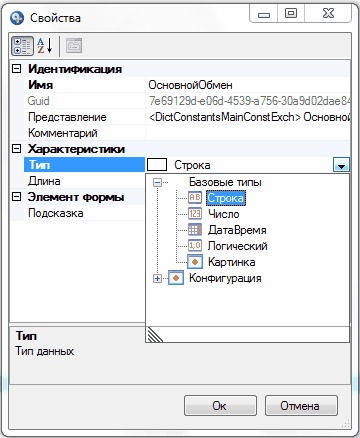Close the Тип dropdown arrow
Screen dimensions: 360x438
tap(341, 165)
